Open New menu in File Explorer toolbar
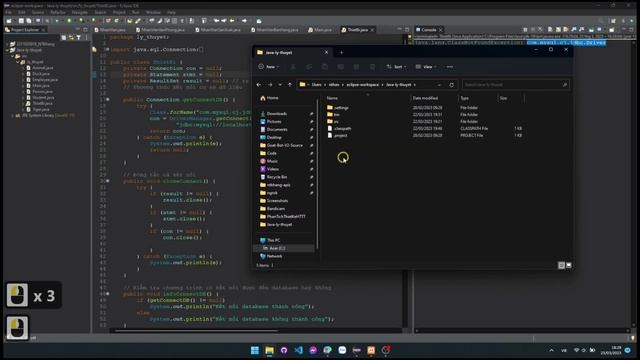 (x=269, y=67)
